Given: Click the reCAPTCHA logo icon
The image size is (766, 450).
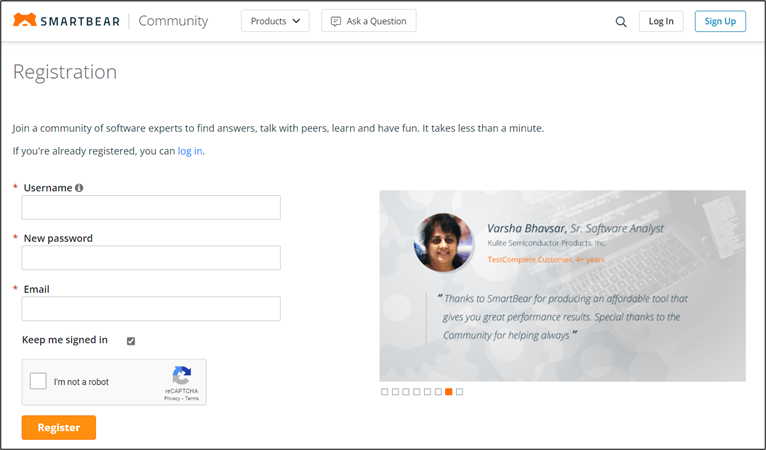Looking at the screenshot, I should (x=181, y=376).
